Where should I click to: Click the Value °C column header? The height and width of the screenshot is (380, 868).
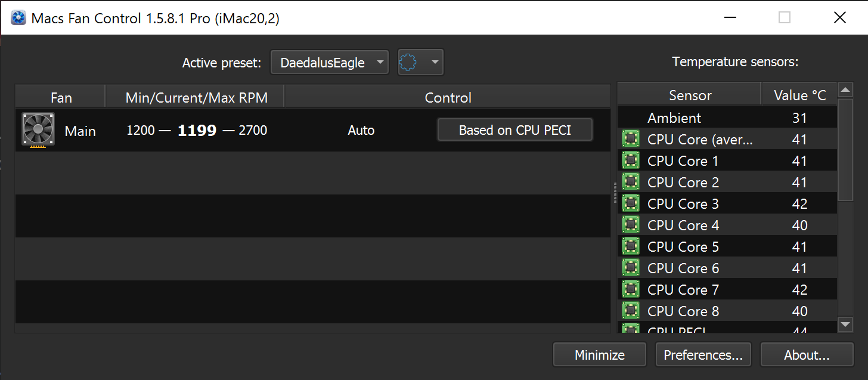pos(799,95)
